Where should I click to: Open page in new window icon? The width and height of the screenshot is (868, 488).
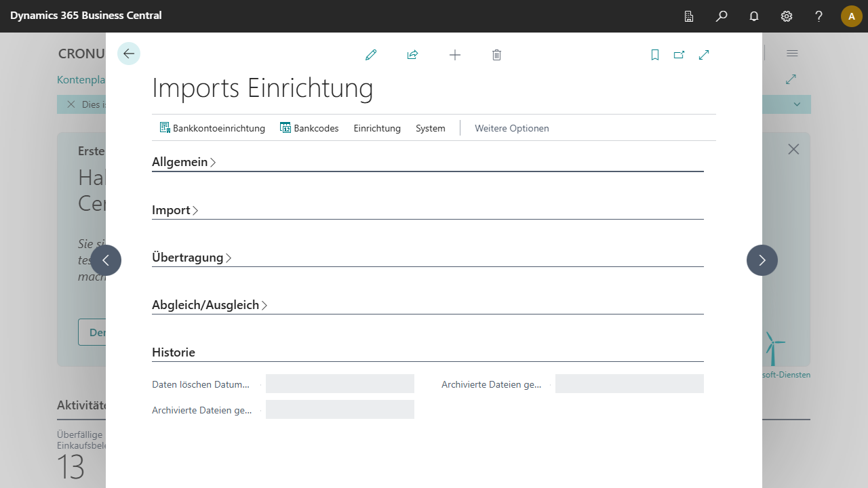[679, 55]
